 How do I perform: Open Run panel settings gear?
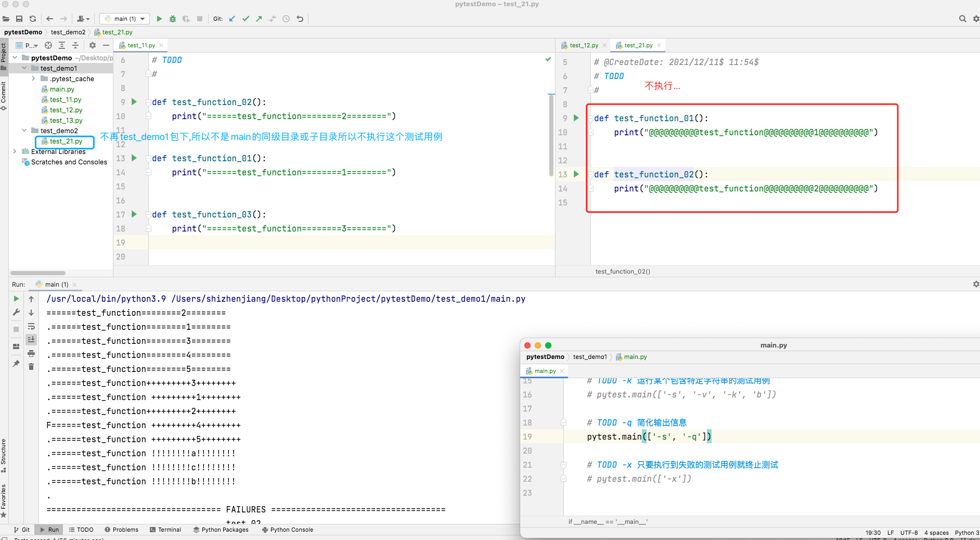(x=976, y=284)
